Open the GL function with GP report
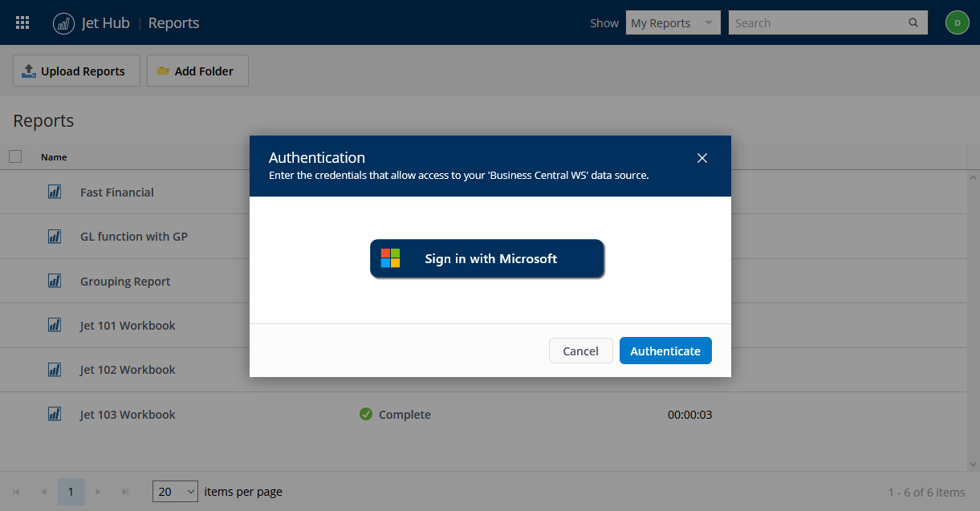 [134, 237]
